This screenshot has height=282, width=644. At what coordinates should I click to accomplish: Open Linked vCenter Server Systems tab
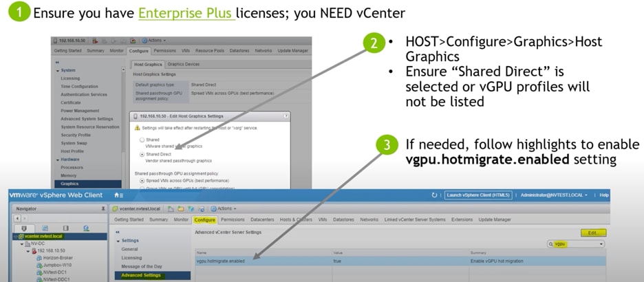[x=415, y=219]
